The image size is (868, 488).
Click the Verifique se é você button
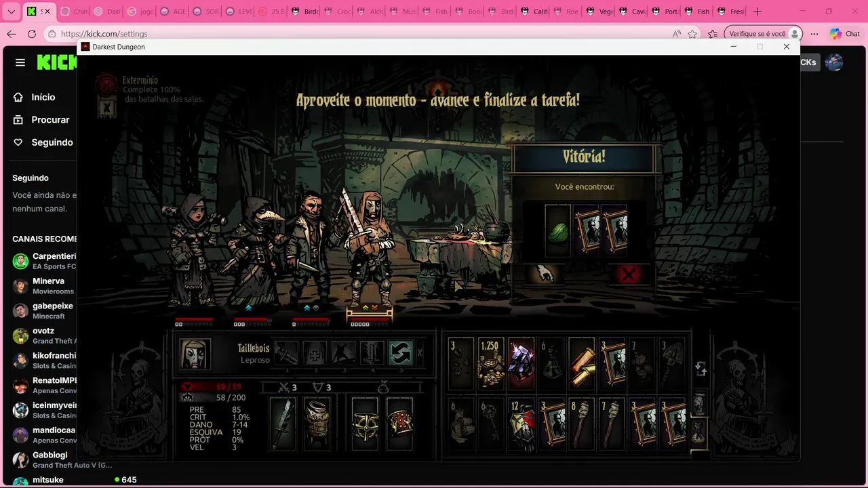[763, 34]
